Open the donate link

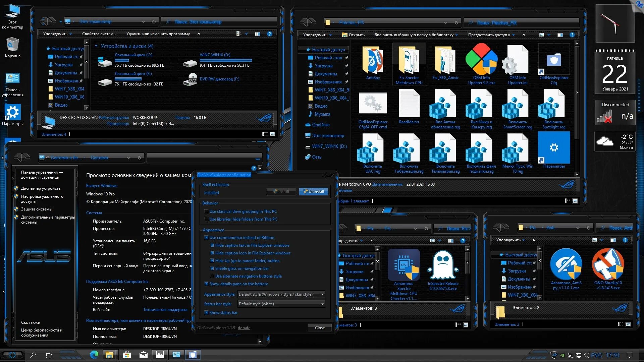pos(244,328)
